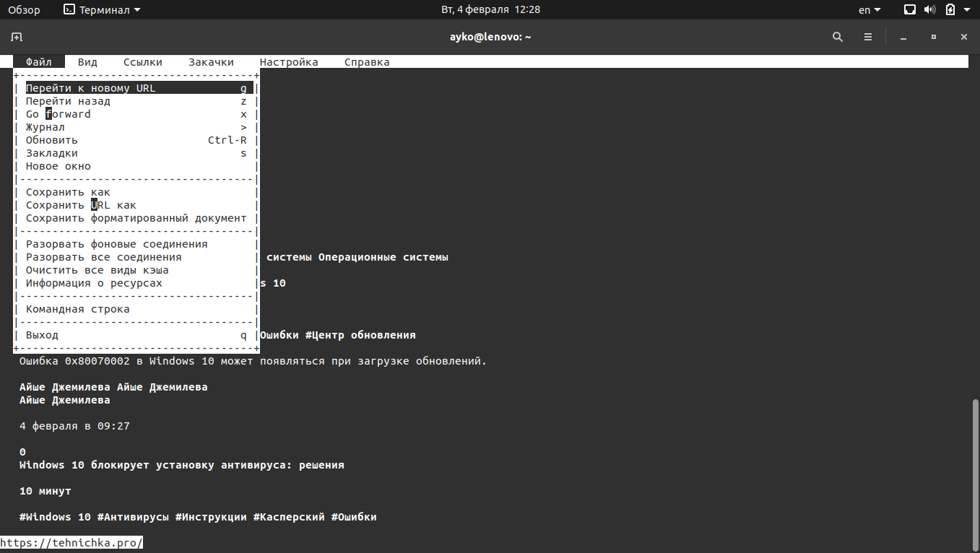Open the Настройка menu
This screenshot has width=980, height=553.
click(x=289, y=62)
